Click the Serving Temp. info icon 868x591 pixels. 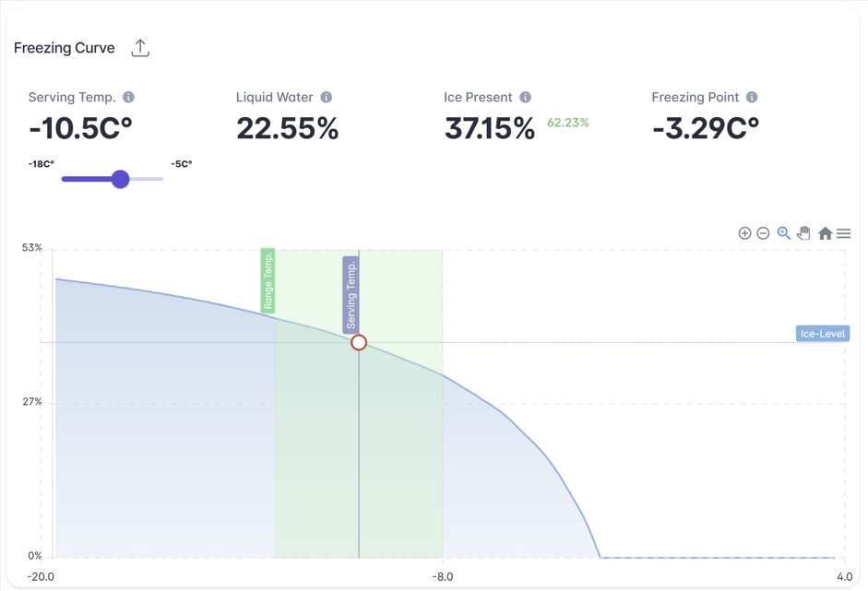128,97
